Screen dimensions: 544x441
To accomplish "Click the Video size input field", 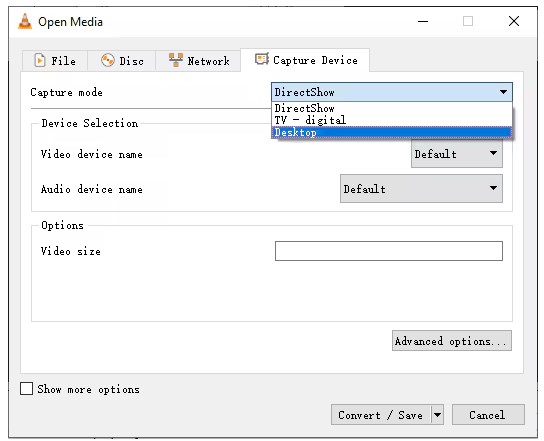I will [389, 251].
